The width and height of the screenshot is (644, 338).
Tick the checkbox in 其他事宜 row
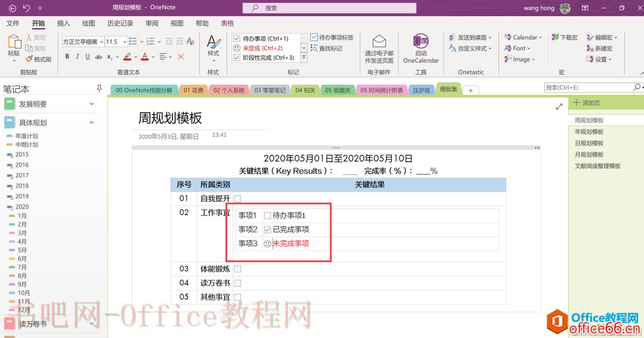[x=237, y=297]
